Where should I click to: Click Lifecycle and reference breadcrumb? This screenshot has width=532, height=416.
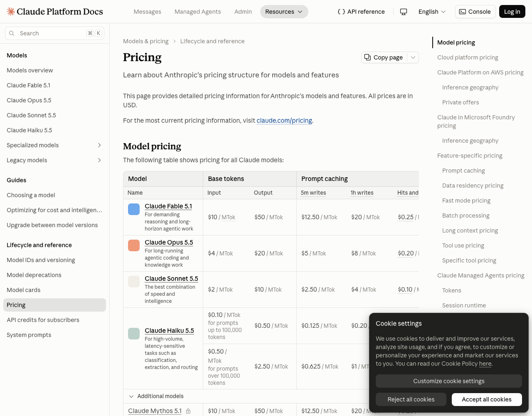212,41
